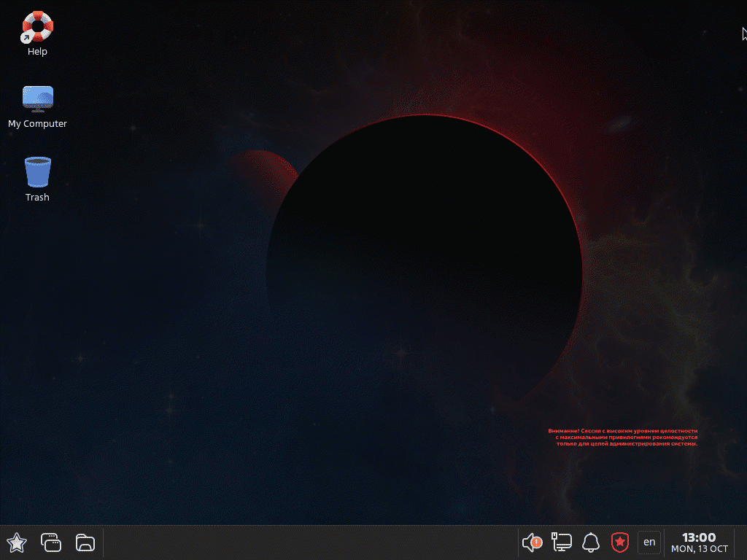Click the "My Computer" text label
The image size is (747, 560).
37,124
